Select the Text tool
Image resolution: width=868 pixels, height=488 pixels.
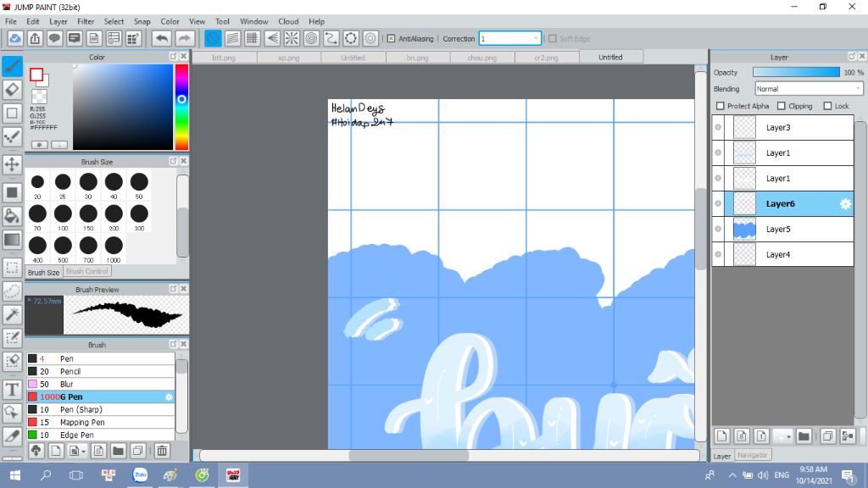pos(12,390)
